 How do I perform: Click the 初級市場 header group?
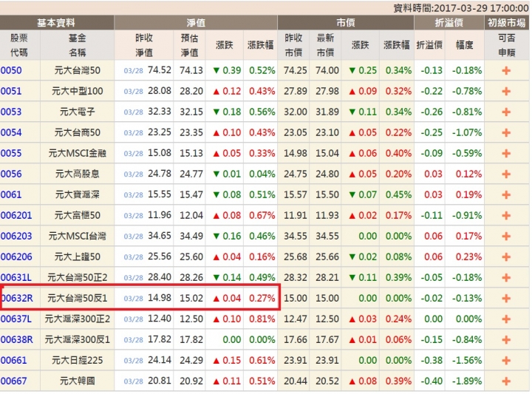(x=507, y=23)
